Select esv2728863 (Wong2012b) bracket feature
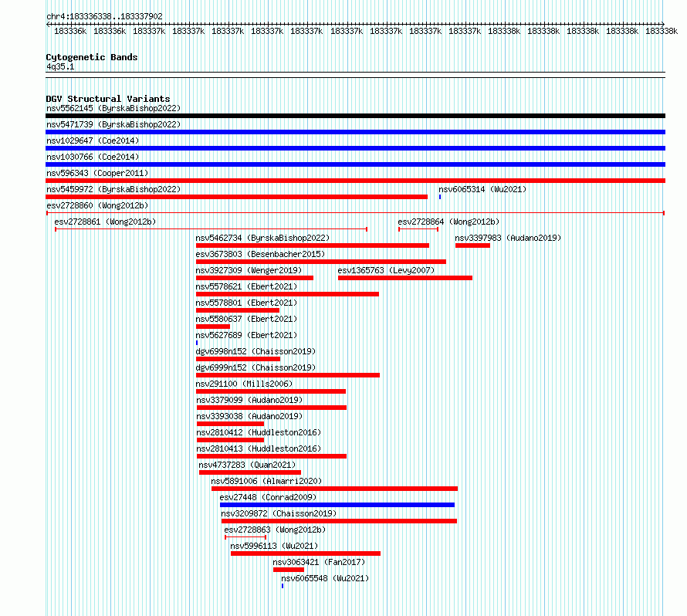The image size is (687, 616). [245, 537]
